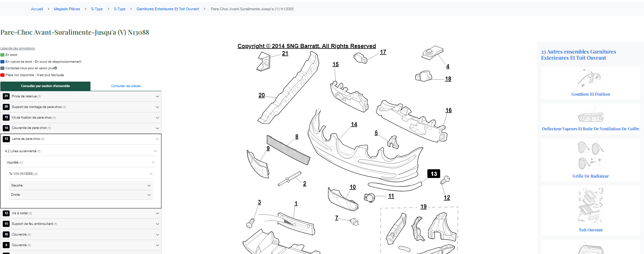This screenshot has width=644, height=254.
Task: Collapse the To VIN (N13088) group
Action: [151, 174]
